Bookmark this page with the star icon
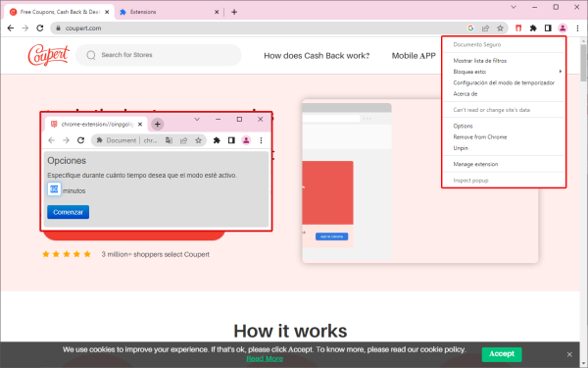The width and height of the screenshot is (588, 368). tap(500, 28)
